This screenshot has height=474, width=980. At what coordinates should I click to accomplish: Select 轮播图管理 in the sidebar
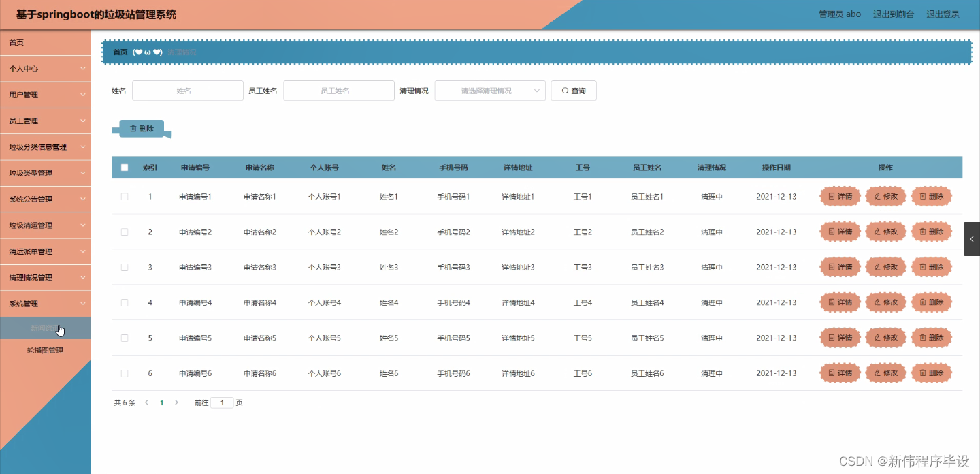click(46, 350)
